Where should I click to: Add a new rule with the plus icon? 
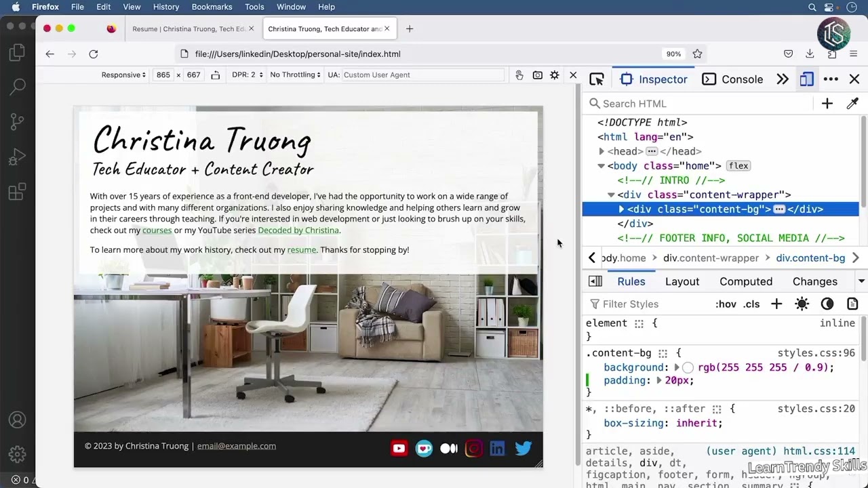pyautogui.click(x=776, y=304)
